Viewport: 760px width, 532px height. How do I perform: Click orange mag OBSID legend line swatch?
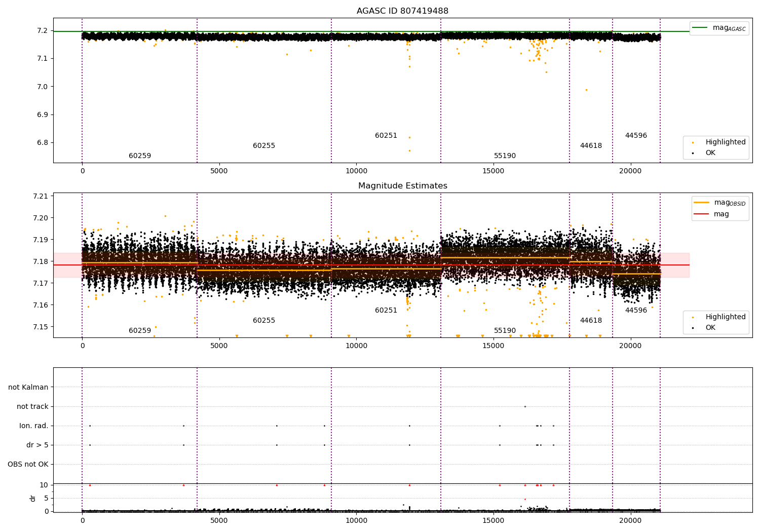point(702,203)
